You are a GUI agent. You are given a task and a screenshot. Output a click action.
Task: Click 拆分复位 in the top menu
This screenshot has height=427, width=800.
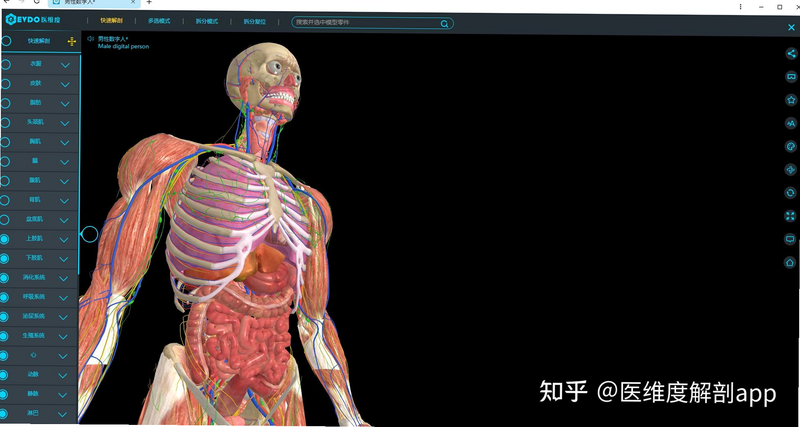tap(254, 22)
